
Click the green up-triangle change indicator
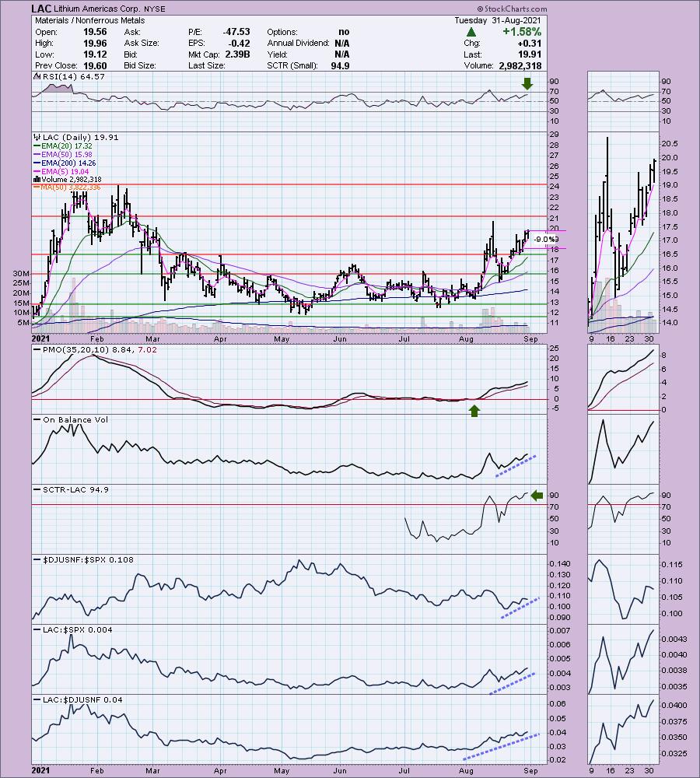471,32
